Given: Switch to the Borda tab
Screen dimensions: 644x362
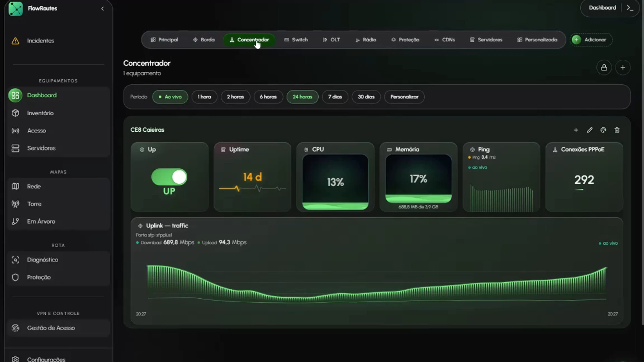Looking at the screenshot, I should 204,40.
